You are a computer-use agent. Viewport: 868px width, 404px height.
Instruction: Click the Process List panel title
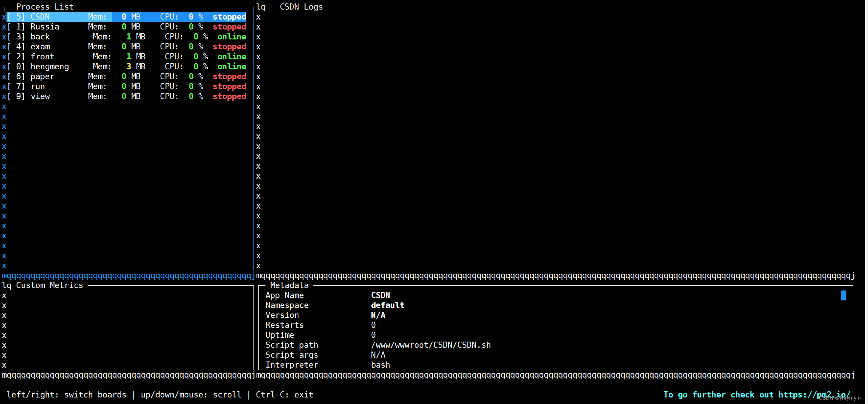tap(45, 7)
